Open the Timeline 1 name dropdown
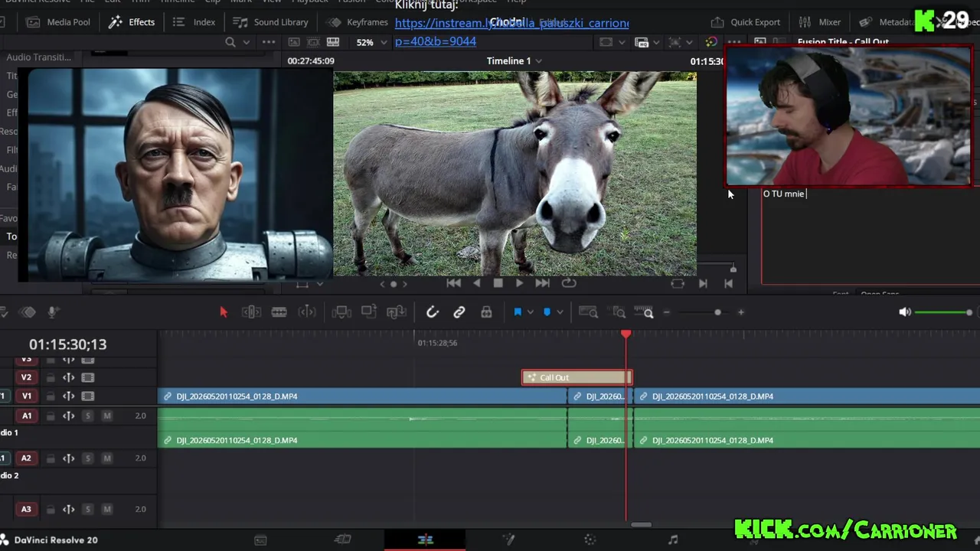 point(514,60)
